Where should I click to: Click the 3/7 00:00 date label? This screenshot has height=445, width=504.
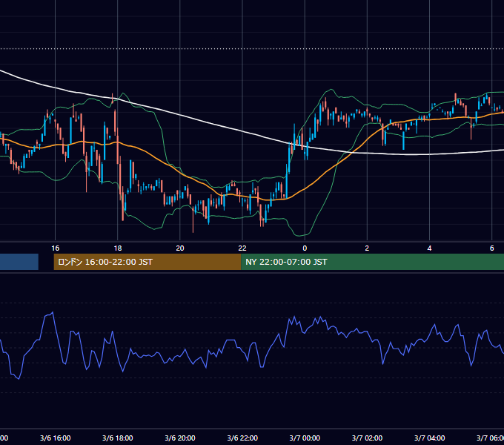(x=305, y=438)
